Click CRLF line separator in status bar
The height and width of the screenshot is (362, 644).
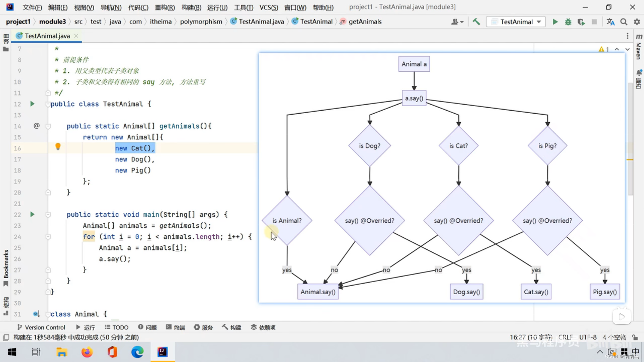566,337
